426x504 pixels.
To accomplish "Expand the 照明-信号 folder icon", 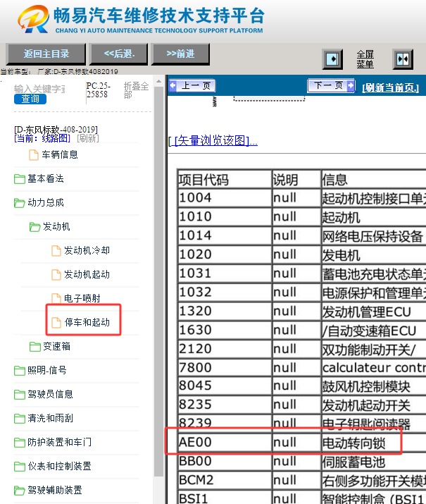I will click(x=19, y=371).
